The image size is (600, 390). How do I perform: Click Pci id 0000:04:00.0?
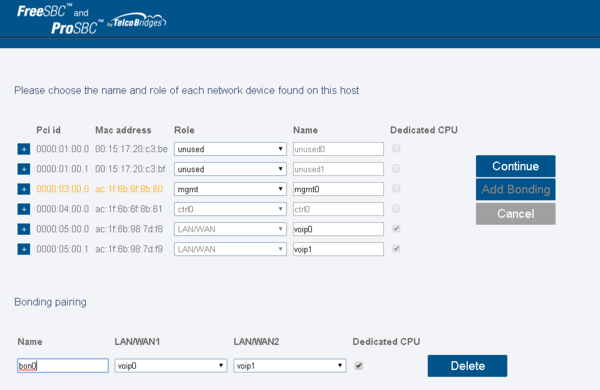[x=62, y=209]
